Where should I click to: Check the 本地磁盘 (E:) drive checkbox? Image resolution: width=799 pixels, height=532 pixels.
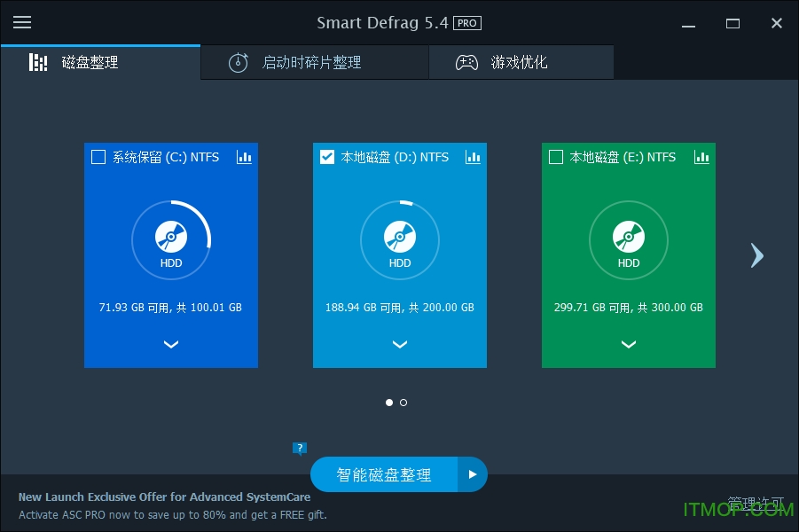(556, 157)
